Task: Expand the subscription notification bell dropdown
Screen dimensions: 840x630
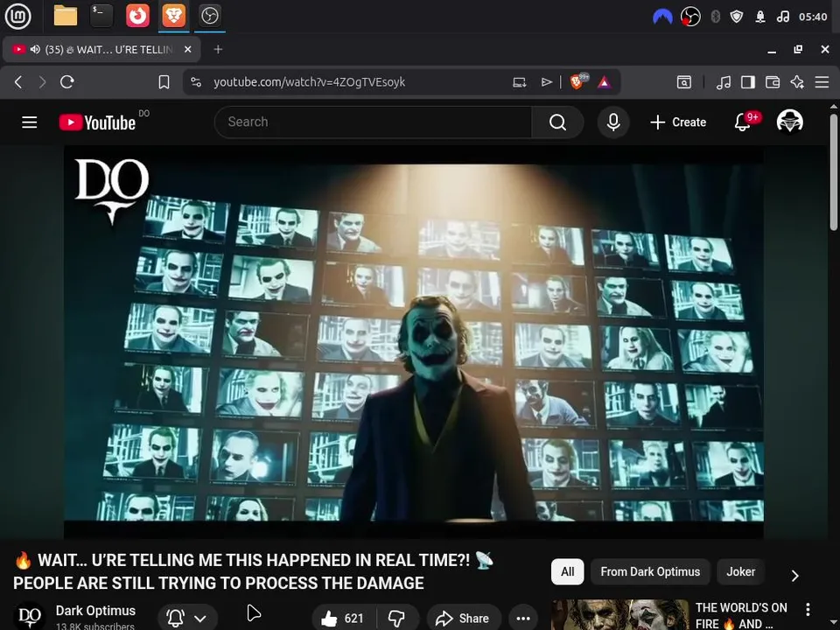Action: tap(187, 619)
